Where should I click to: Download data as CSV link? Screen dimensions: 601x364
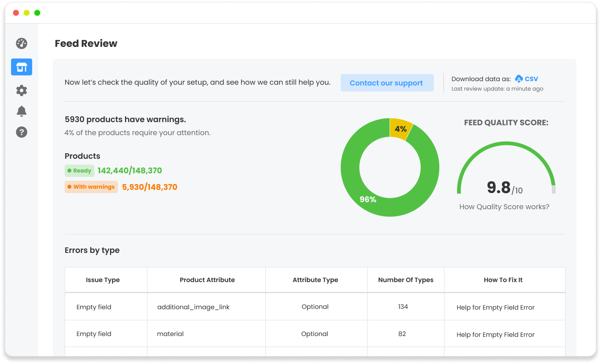click(531, 79)
